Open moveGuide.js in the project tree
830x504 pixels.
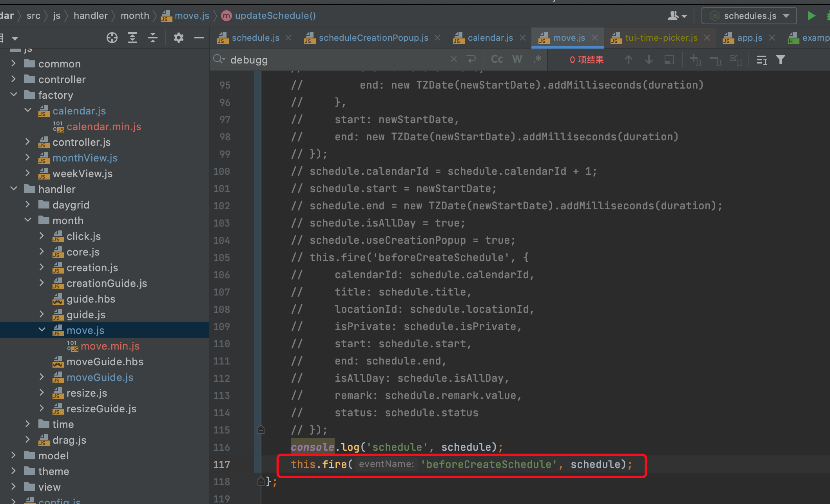click(100, 377)
